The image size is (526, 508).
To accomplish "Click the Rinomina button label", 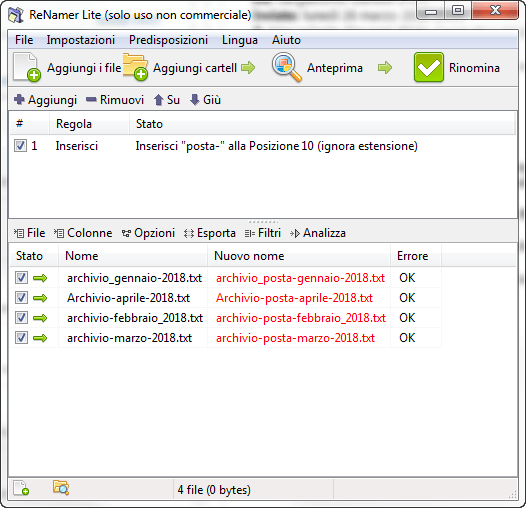I will [x=474, y=68].
